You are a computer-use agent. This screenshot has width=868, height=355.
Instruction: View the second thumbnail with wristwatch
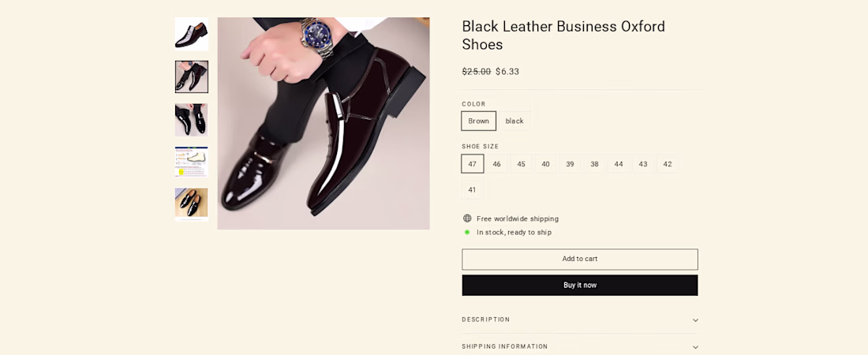point(192,77)
